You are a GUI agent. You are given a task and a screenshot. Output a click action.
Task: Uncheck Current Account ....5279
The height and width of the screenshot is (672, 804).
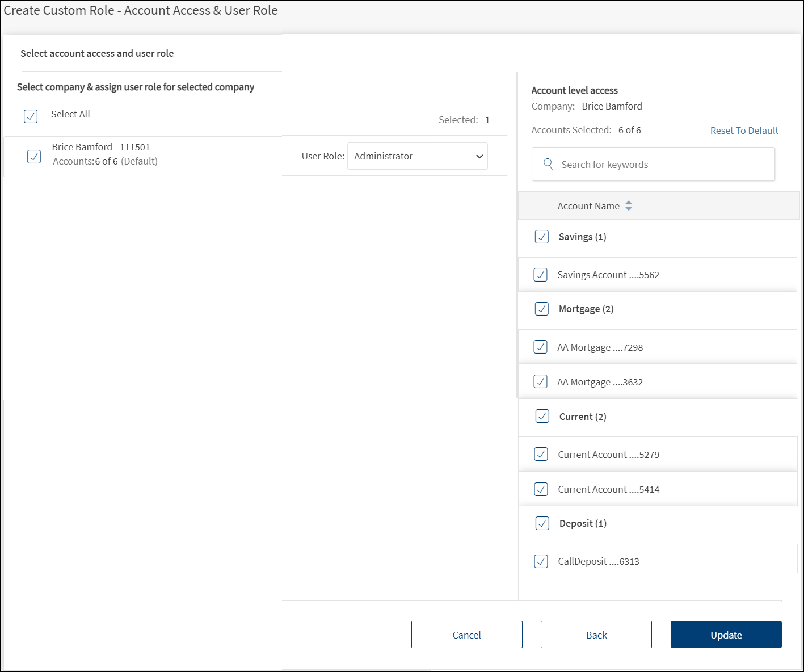pyautogui.click(x=541, y=454)
